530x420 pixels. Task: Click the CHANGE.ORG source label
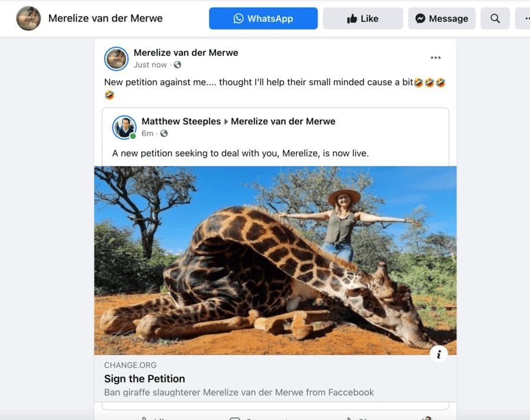tap(130, 365)
